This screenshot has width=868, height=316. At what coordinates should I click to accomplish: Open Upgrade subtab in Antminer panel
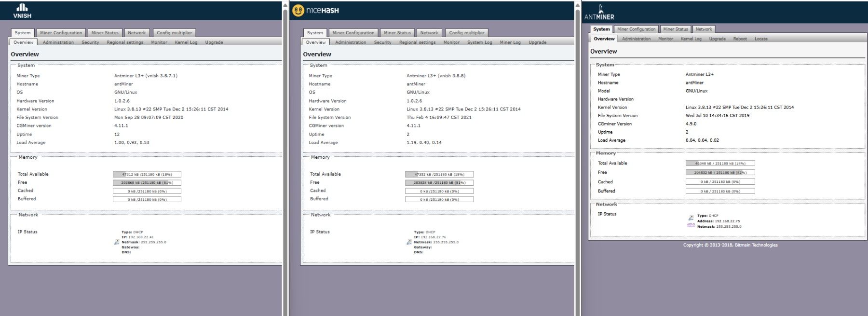click(x=717, y=39)
